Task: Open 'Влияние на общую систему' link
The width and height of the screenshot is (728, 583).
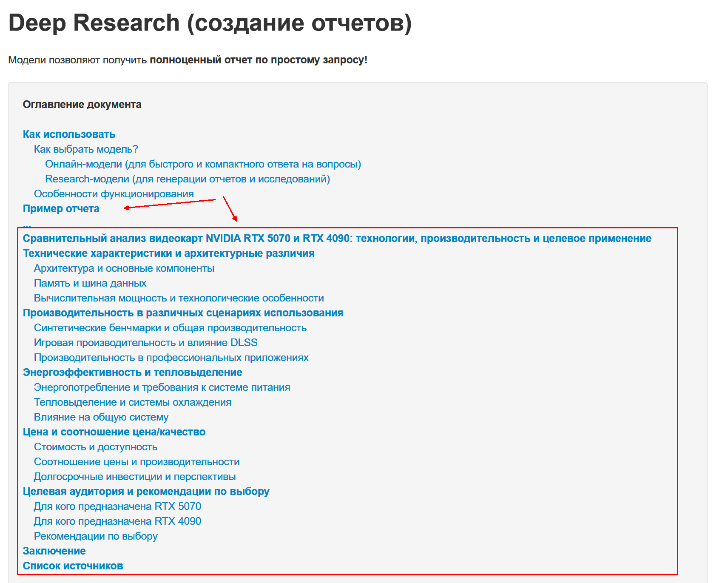Action: 101,417
